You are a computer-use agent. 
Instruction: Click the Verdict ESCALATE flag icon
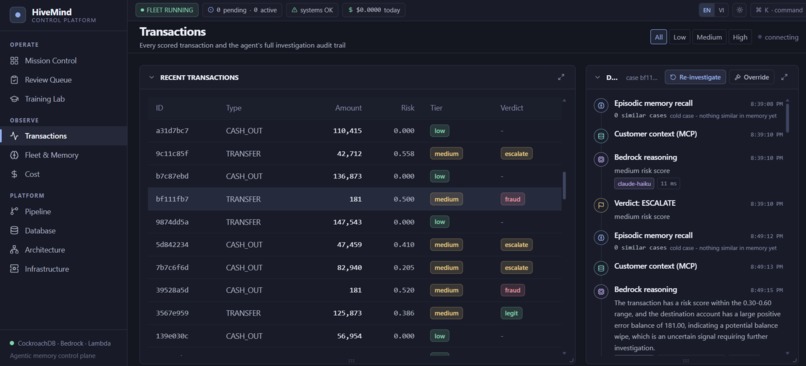(600, 205)
